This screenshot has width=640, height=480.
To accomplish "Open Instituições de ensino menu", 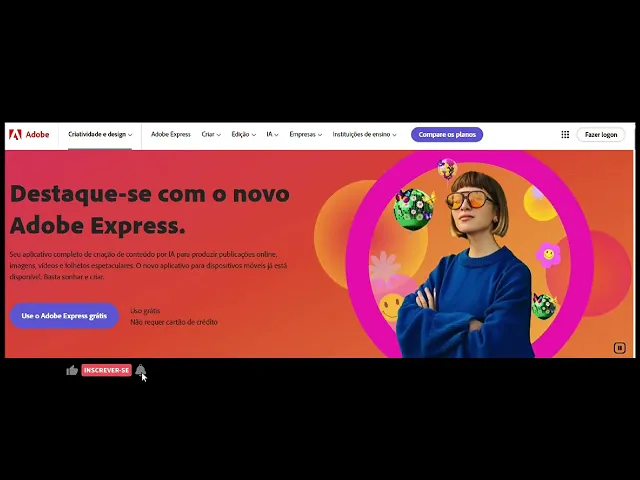I will (x=364, y=134).
